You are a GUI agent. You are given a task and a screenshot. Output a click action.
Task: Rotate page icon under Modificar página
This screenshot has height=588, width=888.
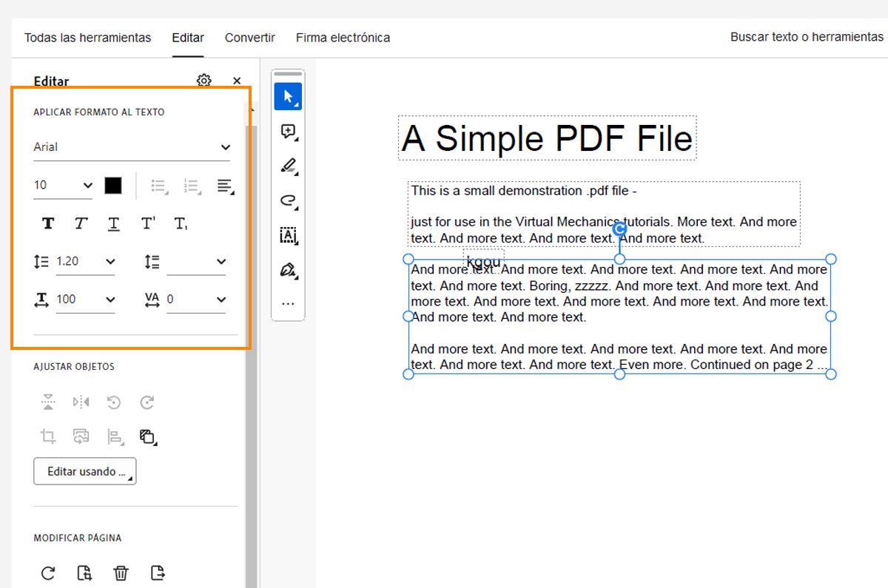coord(48,573)
